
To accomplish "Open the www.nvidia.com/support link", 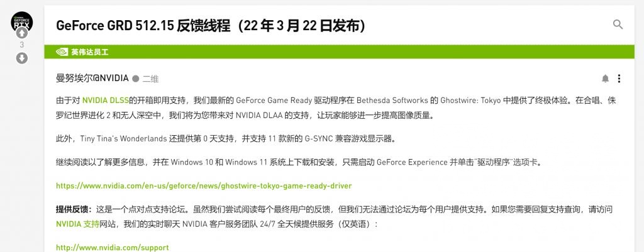I will click(113, 248).
